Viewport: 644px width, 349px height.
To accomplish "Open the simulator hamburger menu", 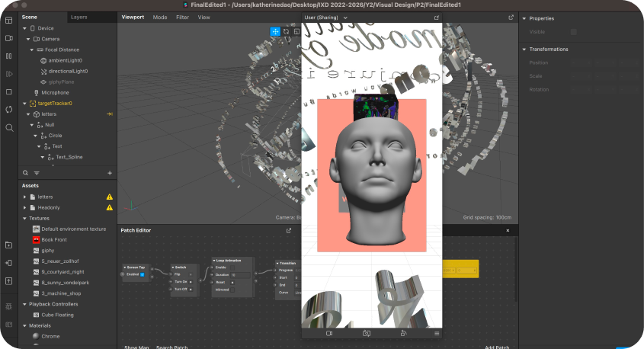I will coord(437,333).
